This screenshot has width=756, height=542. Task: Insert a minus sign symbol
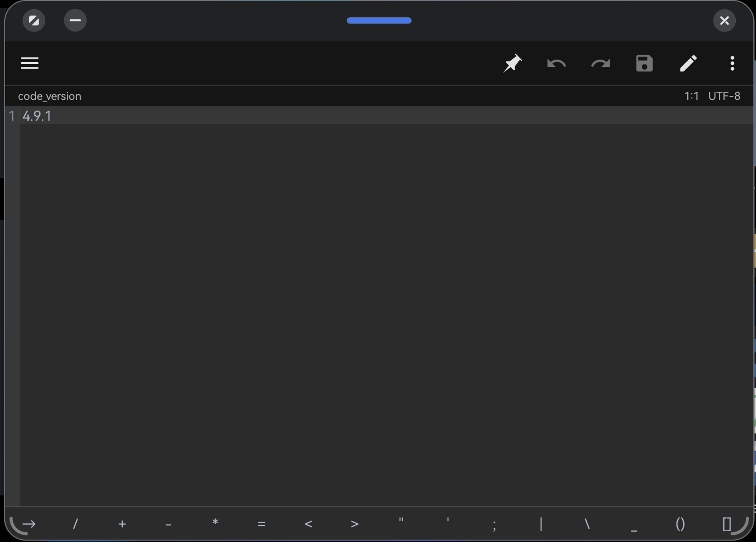click(168, 524)
